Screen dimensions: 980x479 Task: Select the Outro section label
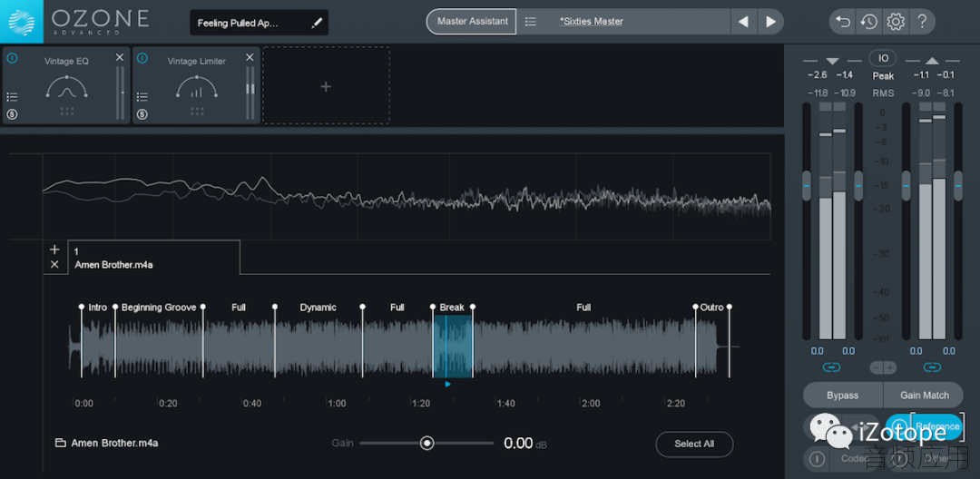712,308
